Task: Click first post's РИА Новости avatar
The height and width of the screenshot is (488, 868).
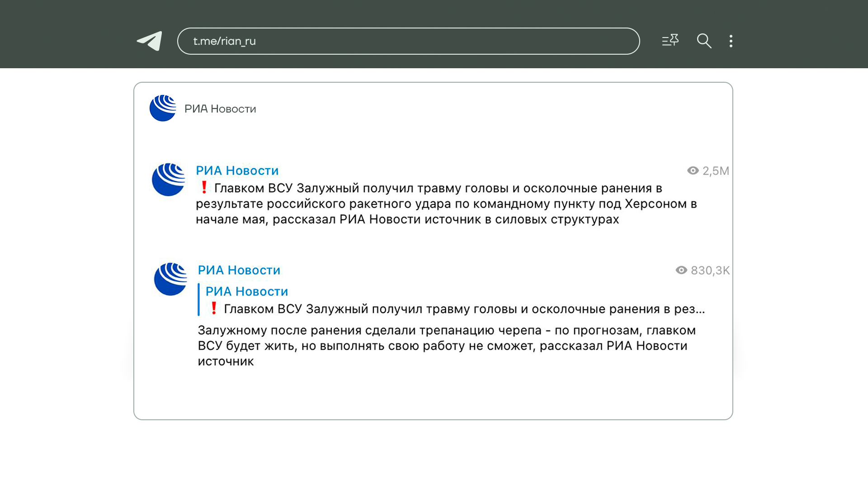Action: [x=168, y=179]
